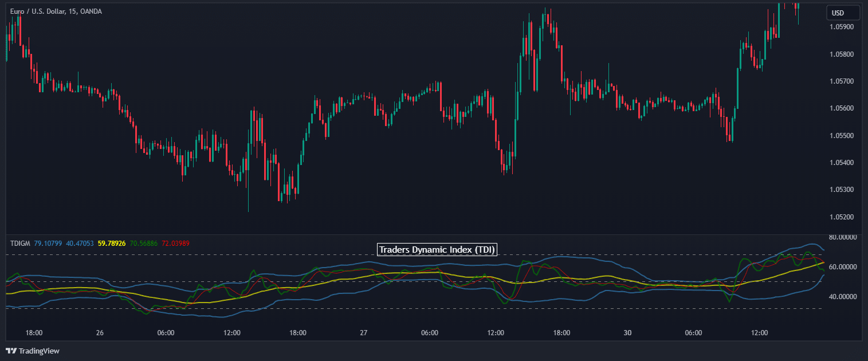This screenshot has height=361, width=868.
Task: Click the 40.00000 level on the TDI scale
Action: [x=842, y=296]
